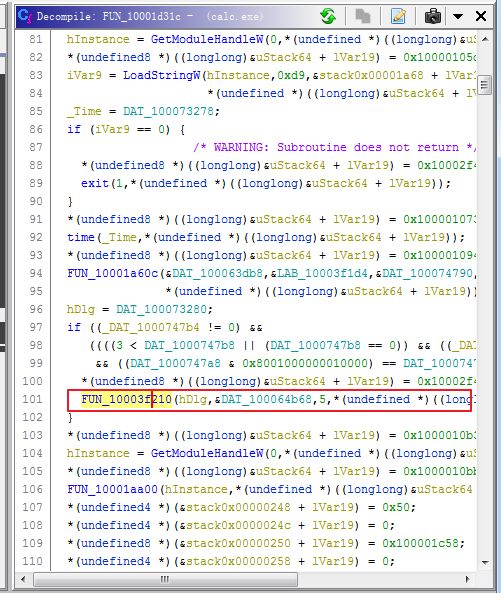Click hDlg variable on line 96
Viewport: 501px width, 593px height.
(x=81, y=309)
